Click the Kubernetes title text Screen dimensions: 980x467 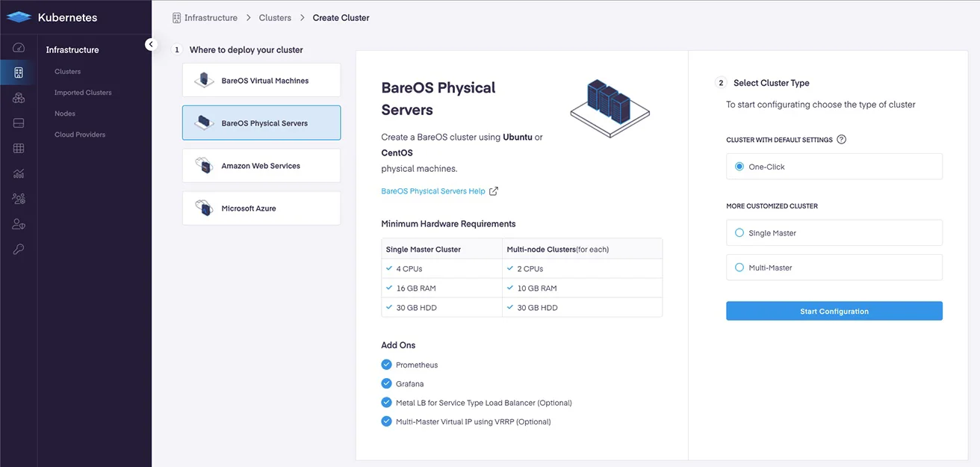[x=68, y=17]
